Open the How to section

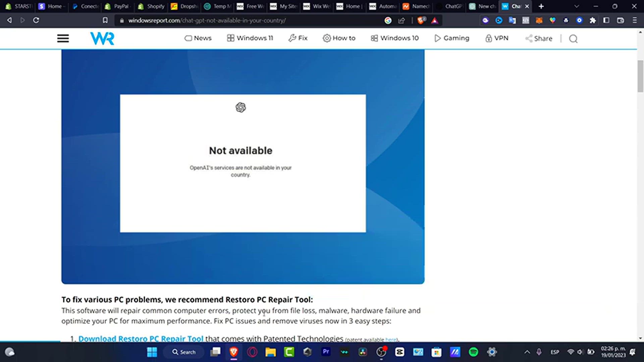click(339, 38)
